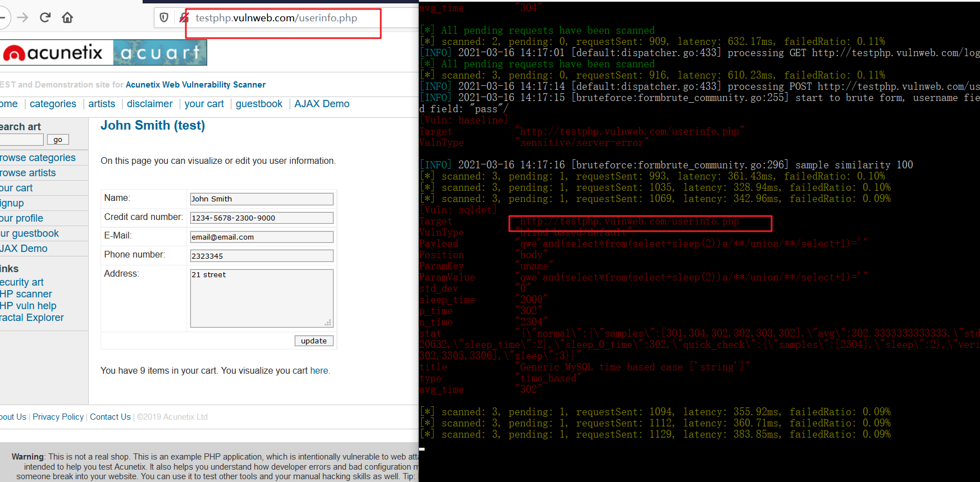The image size is (980, 482).
Task: Open the disclaimer nav link
Action: click(149, 104)
